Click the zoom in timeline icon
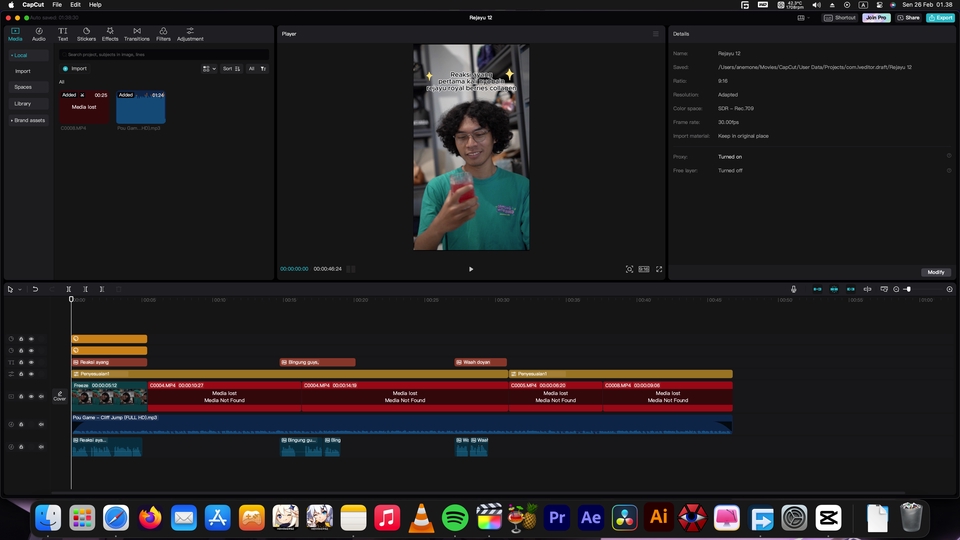The image size is (960, 540). coord(950,289)
